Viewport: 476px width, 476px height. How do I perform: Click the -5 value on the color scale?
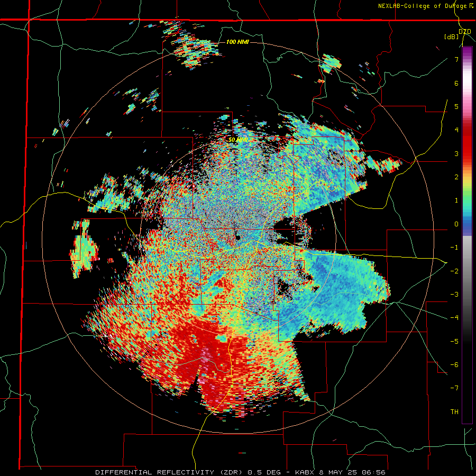454,341
